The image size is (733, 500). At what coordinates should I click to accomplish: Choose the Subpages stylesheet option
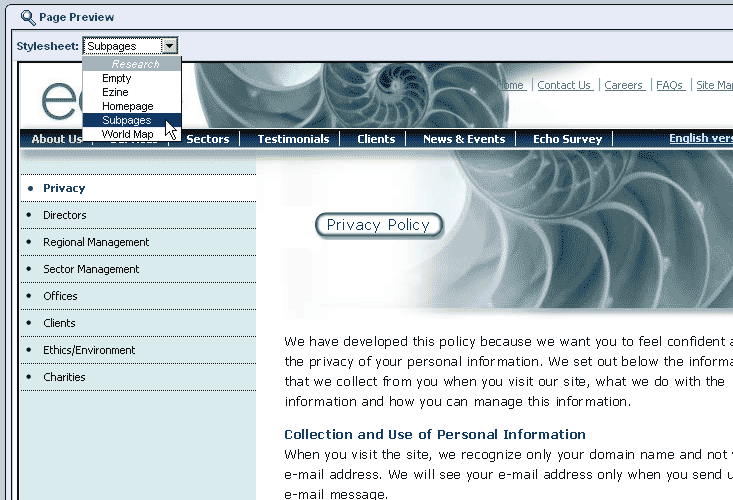(x=131, y=120)
